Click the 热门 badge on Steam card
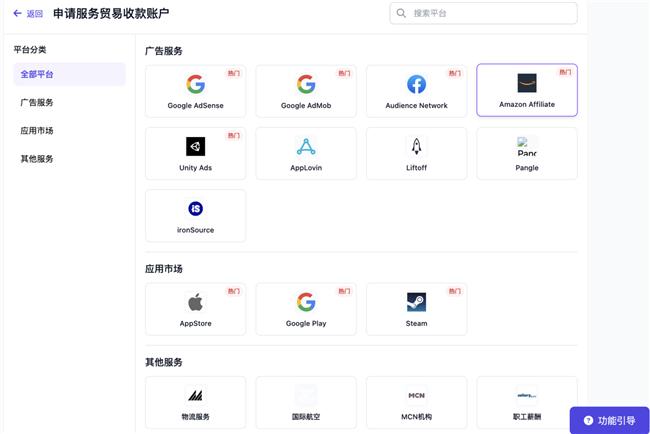This screenshot has width=650, height=434. click(x=455, y=291)
